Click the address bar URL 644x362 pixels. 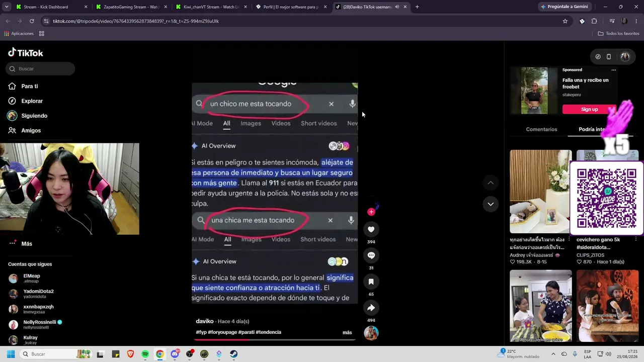click(136, 21)
